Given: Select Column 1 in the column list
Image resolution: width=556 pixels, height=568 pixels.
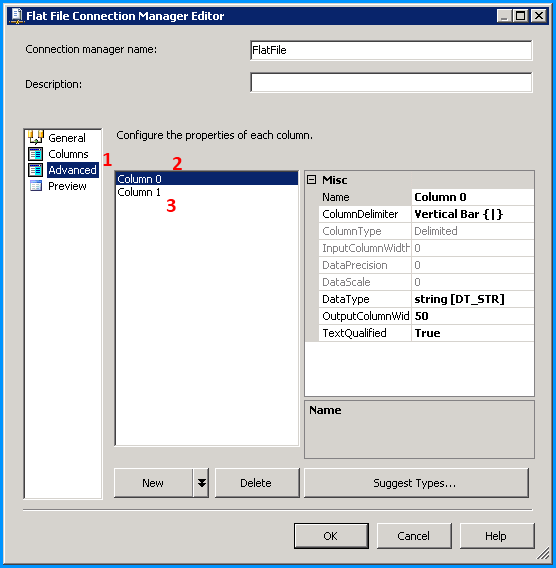Looking at the screenshot, I should (x=206, y=192).
